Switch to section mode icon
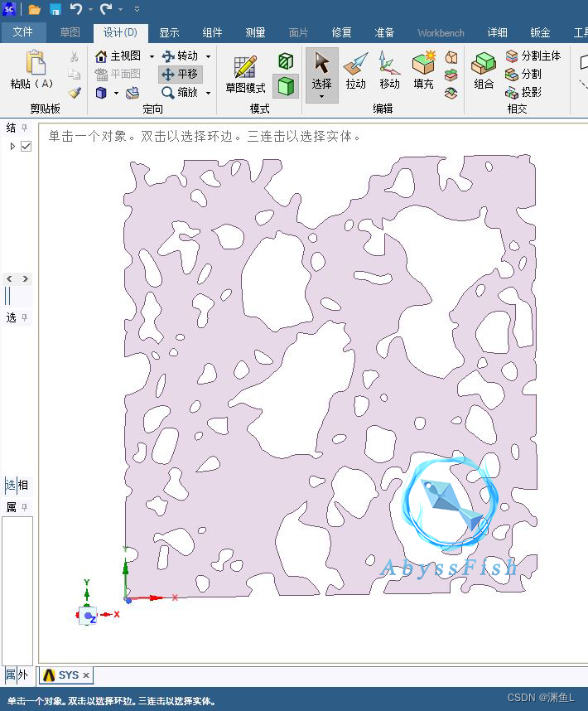This screenshot has width=588, height=711. click(286, 60)
